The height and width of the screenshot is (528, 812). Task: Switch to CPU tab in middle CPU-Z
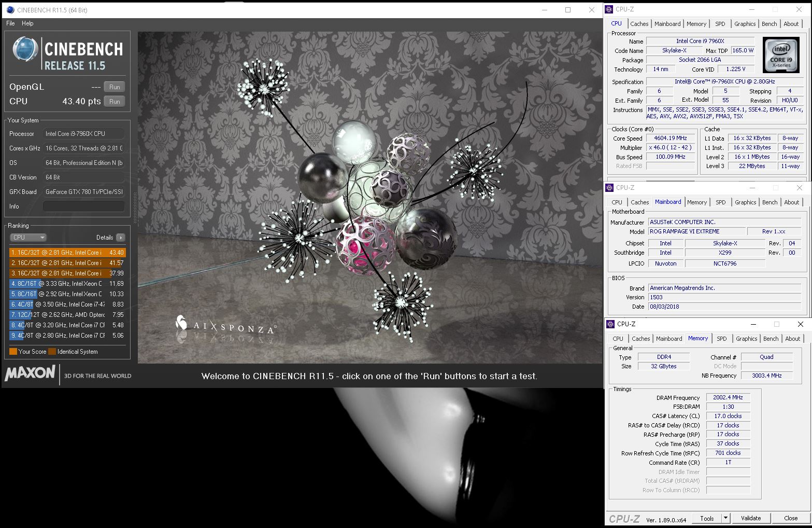pyautogui.click(x=617, y=202)
